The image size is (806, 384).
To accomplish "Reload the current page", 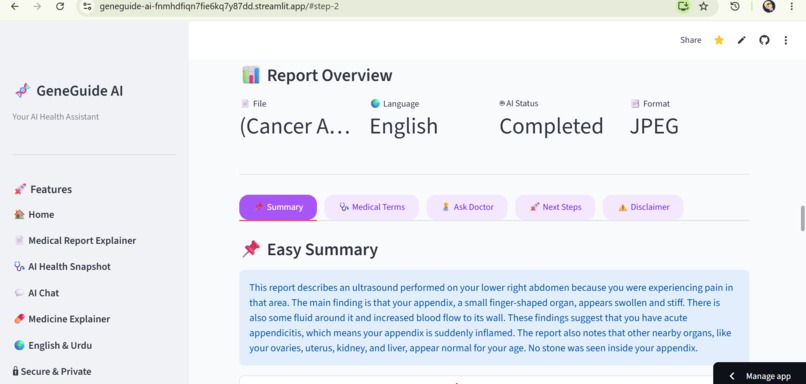I will [60, 7].
